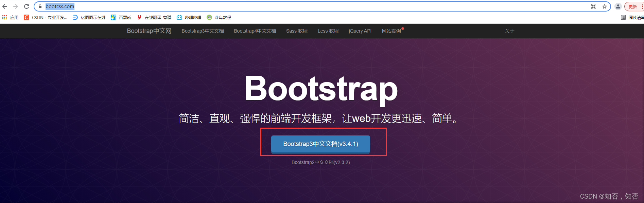Open Less 教程 nav item
Viewport: 644px width, 203px height.
328,31
